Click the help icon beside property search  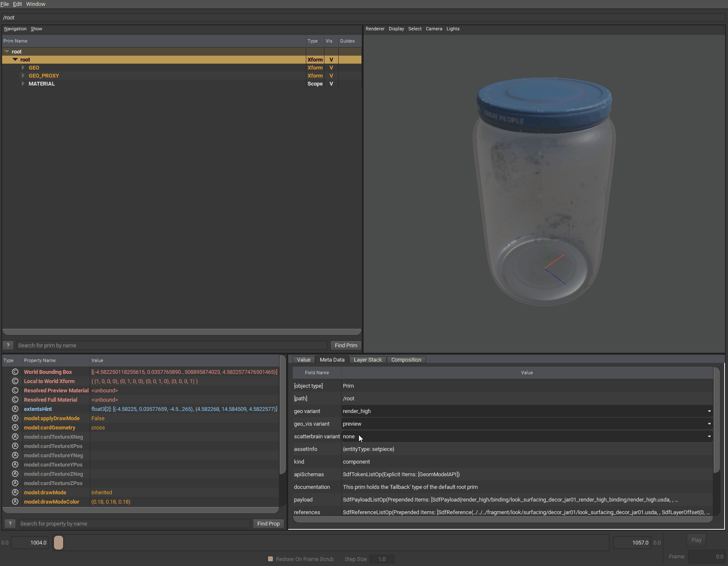point(10,523)
